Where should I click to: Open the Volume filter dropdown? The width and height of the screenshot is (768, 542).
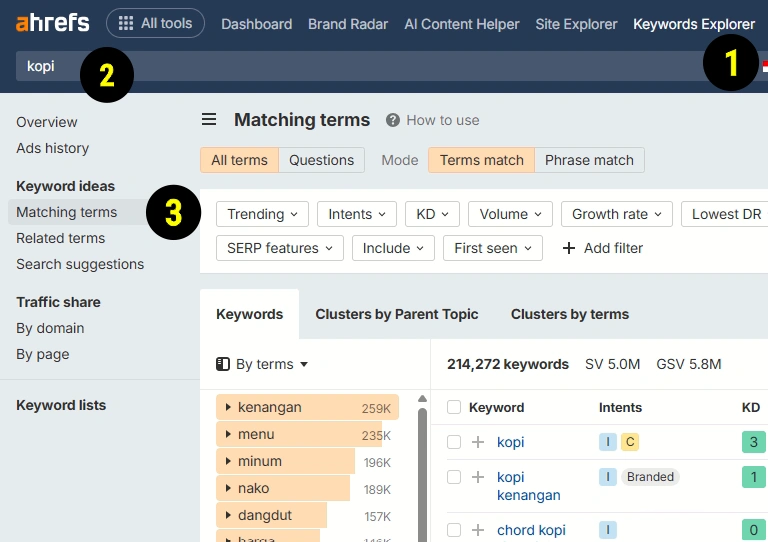tap(510, 214)
